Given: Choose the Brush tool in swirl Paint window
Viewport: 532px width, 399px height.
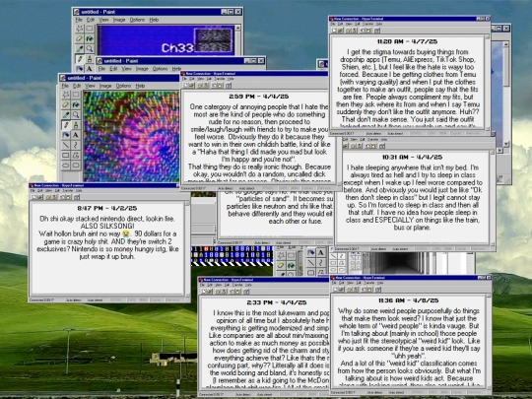Looking at the screenshot, I should tap(75, 125).
